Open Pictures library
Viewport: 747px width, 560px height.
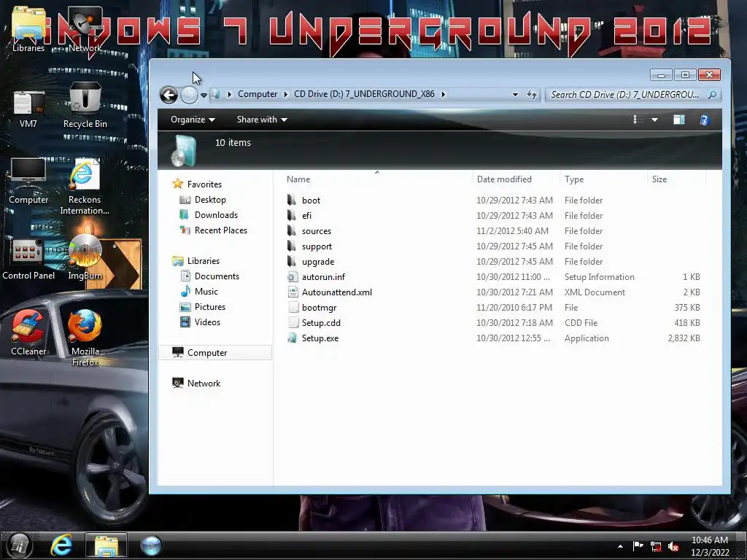(209, 307)
